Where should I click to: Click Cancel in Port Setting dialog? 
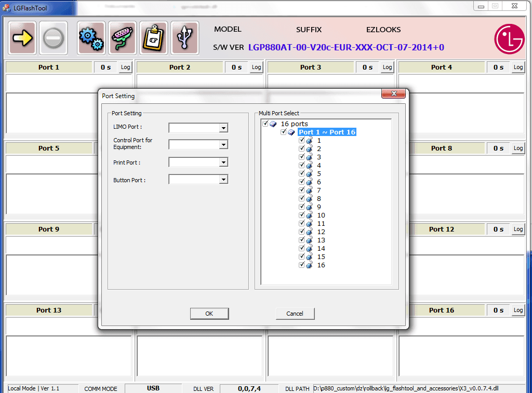pos(295,314)
